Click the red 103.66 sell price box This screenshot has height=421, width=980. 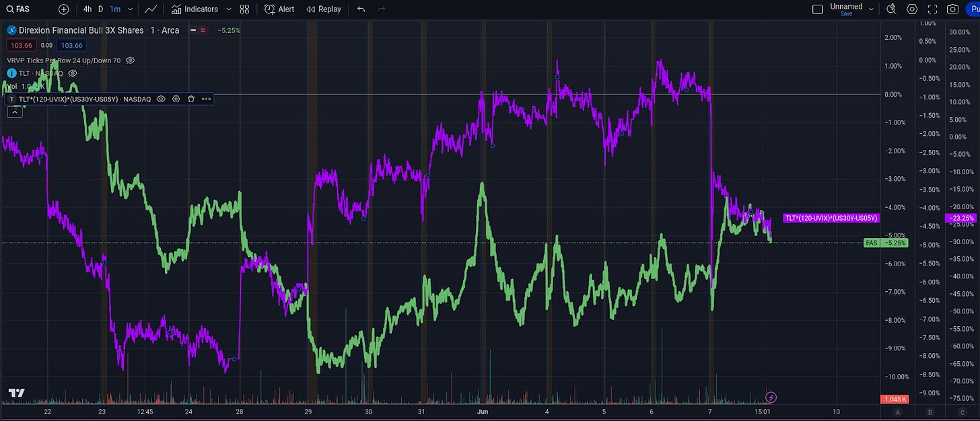pos(20,45)
